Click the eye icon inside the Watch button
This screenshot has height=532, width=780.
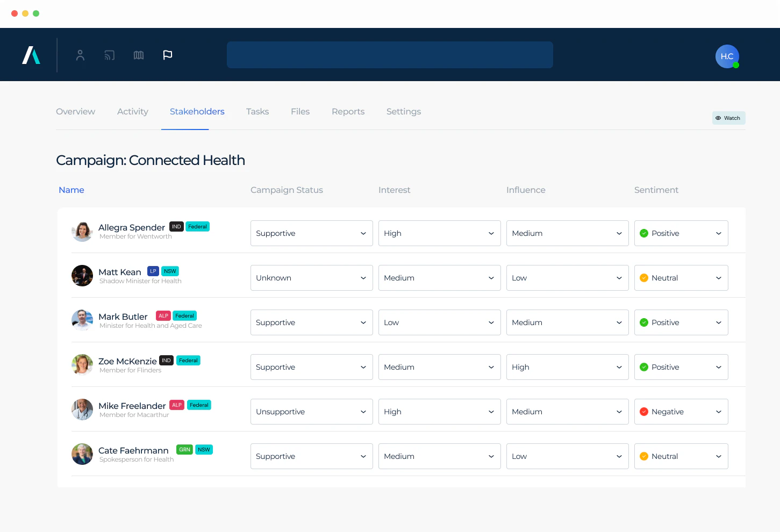(x=719, y=118)
